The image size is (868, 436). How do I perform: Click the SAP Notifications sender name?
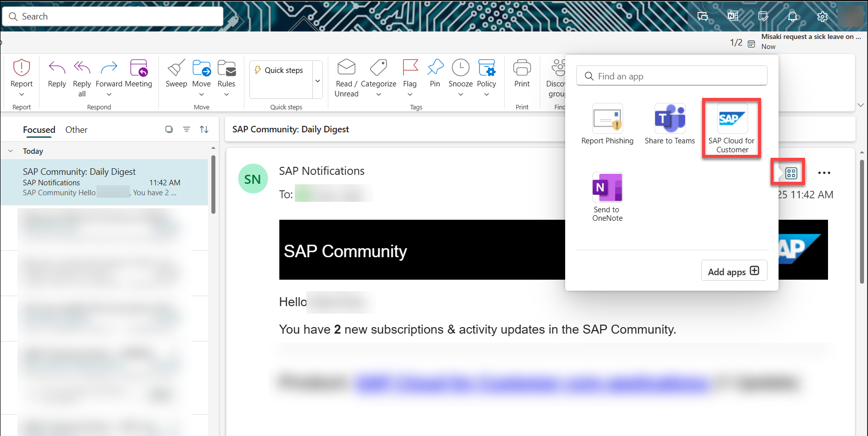[322, 171]
